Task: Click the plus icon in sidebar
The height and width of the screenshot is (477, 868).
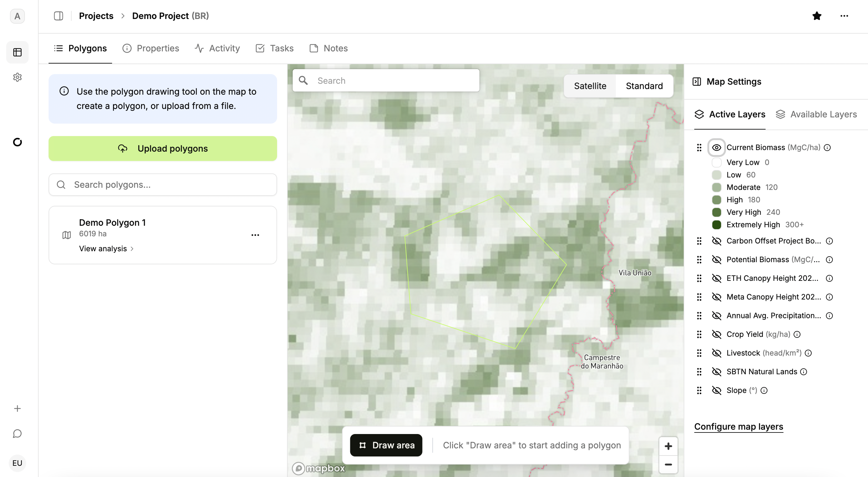Action: click(x=17, y=409)
